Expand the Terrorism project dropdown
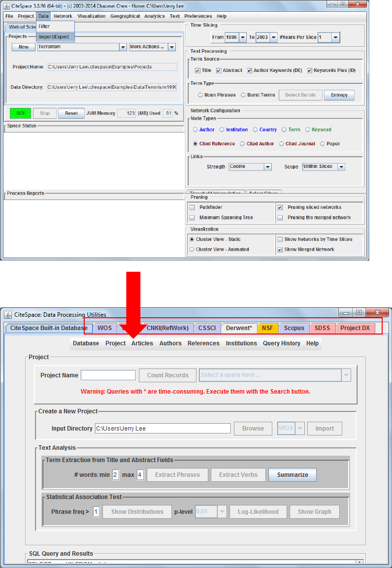392x568 pixels. [123, 47]
